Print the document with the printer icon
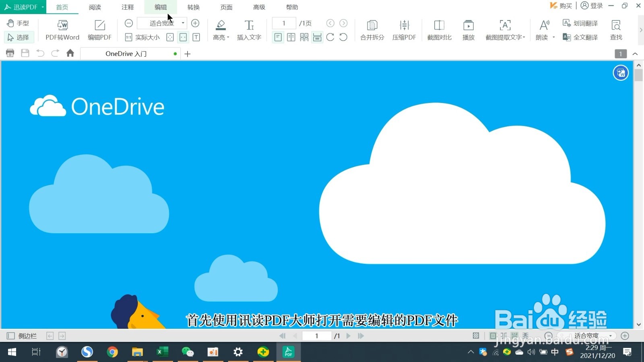Screen dimensions: 644x362 (x=10, y=53)
